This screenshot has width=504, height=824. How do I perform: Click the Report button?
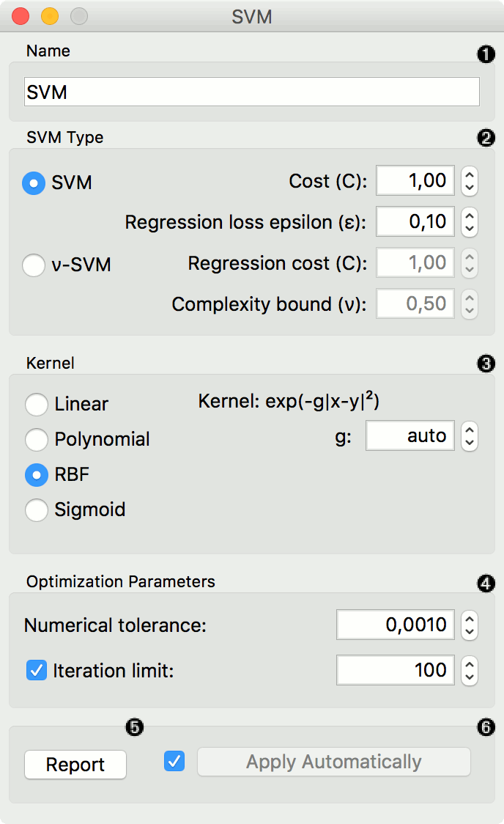click(75, 765)
